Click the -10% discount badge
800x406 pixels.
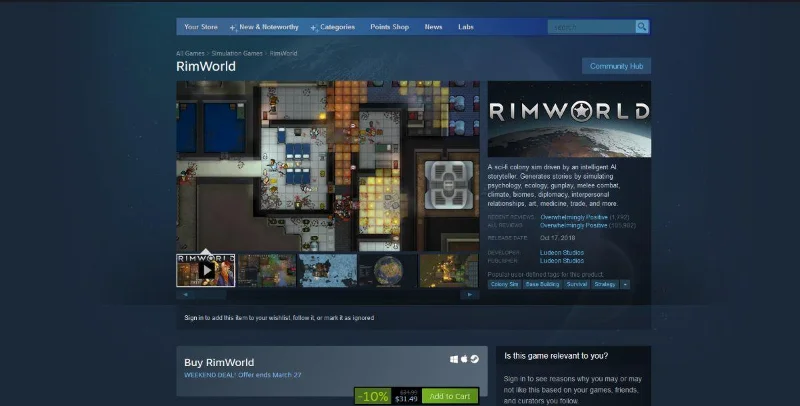[373, 396]
